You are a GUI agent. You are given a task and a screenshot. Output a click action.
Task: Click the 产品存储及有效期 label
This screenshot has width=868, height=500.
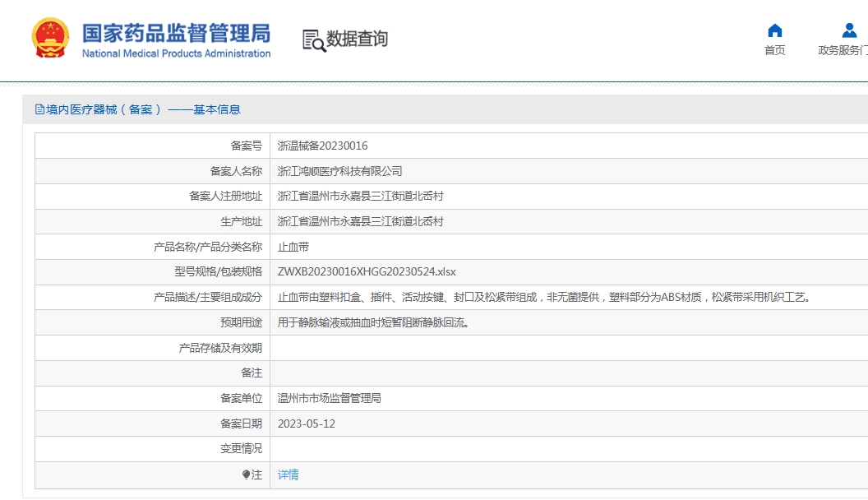click(220, 348)
